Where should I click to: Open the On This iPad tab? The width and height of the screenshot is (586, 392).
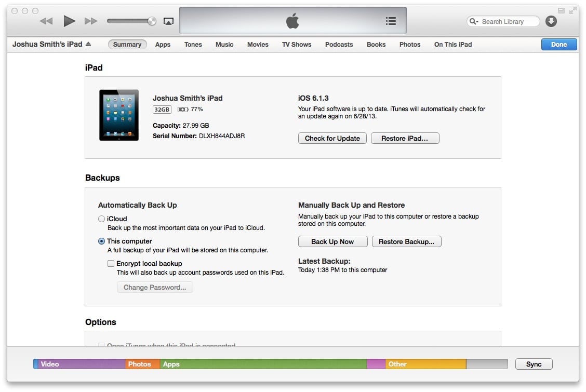tap(453, 45)
